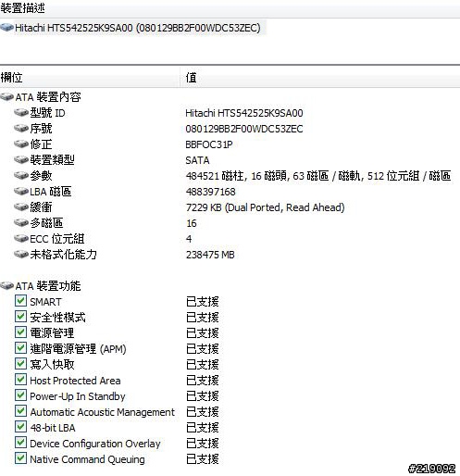Select the ECC 位元組 value 4
This screenshot has height=476, width=460.
pos(189,239)
